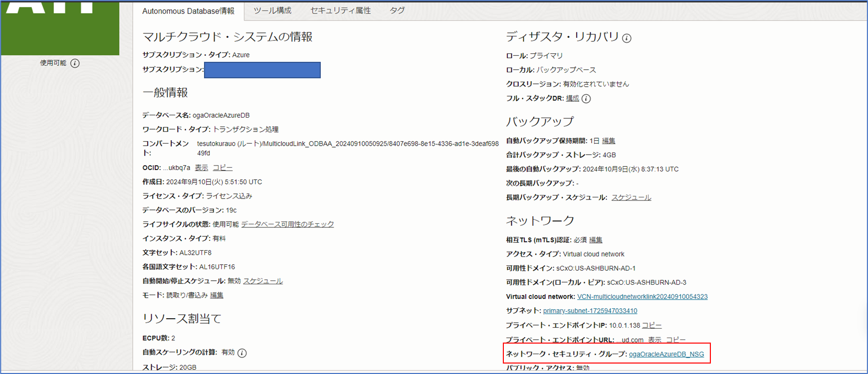
Task: Click the 19c database version value
Action: [x=231, y=210]
